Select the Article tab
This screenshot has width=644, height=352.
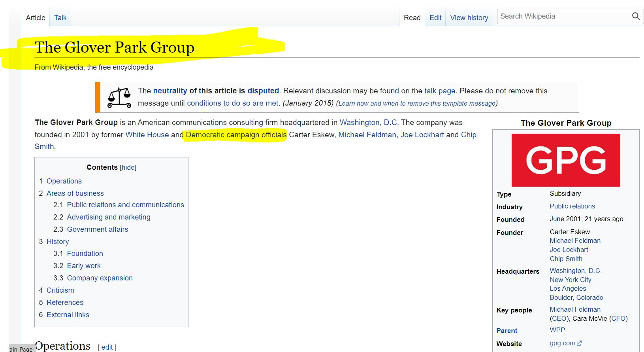36,18
